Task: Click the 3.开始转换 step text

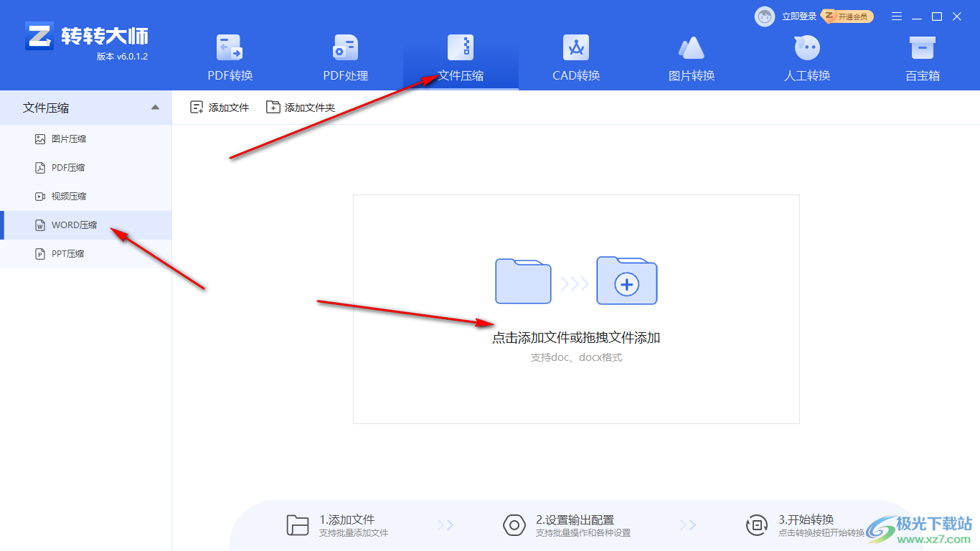Action: [806, 520]
